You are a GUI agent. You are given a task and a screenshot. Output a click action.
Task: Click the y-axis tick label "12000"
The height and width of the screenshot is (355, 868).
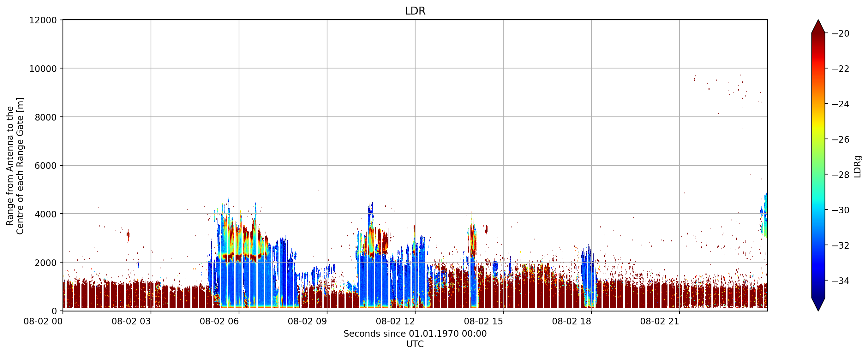(43, 20)
